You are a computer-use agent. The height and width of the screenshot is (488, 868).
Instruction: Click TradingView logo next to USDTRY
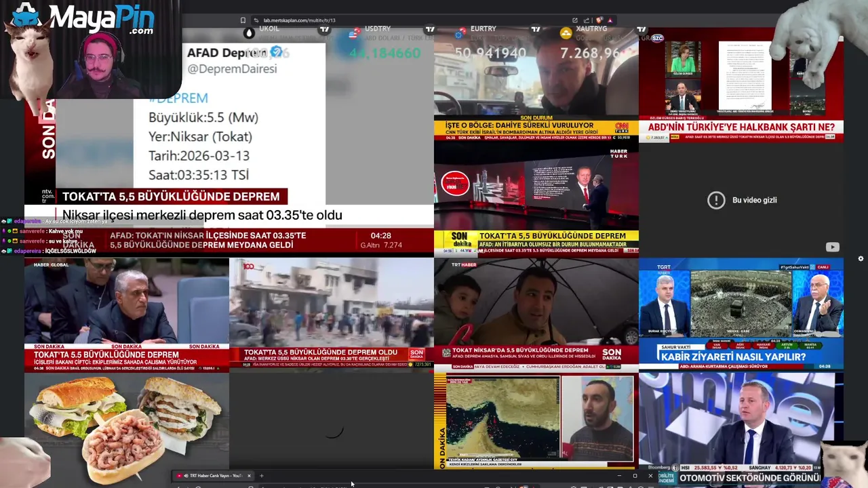(430, 29)
